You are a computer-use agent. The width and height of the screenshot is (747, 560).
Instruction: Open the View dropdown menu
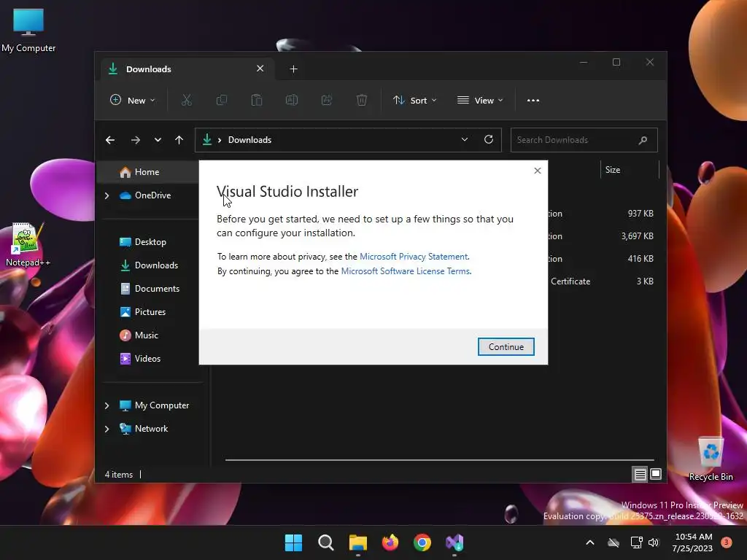pos(480,101)
